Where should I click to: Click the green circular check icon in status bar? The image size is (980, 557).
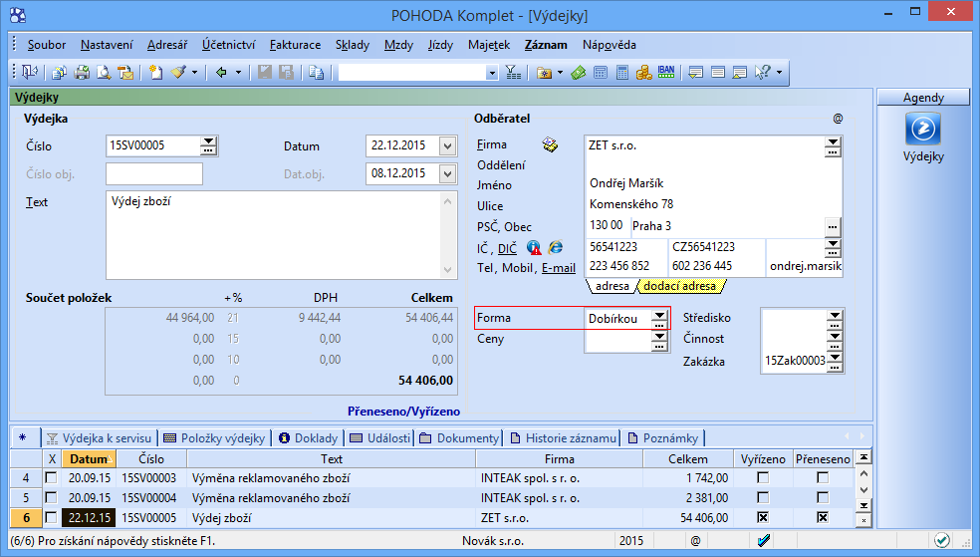point(942,540)
